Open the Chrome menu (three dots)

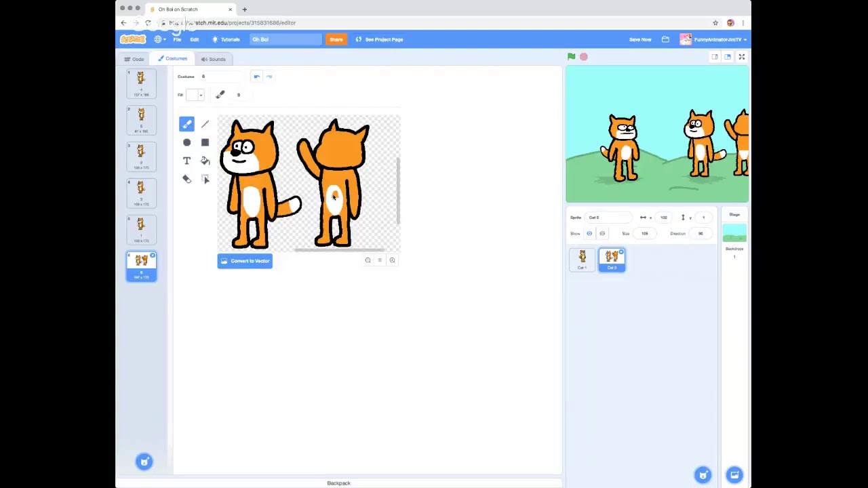[743, 23]
